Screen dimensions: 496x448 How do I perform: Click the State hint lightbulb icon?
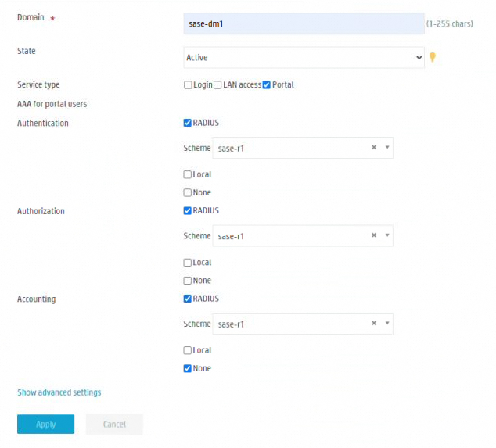(433, 57)
